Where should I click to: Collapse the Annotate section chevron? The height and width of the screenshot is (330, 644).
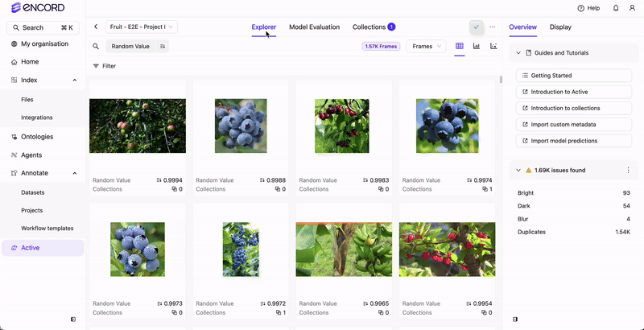[75, 173]
